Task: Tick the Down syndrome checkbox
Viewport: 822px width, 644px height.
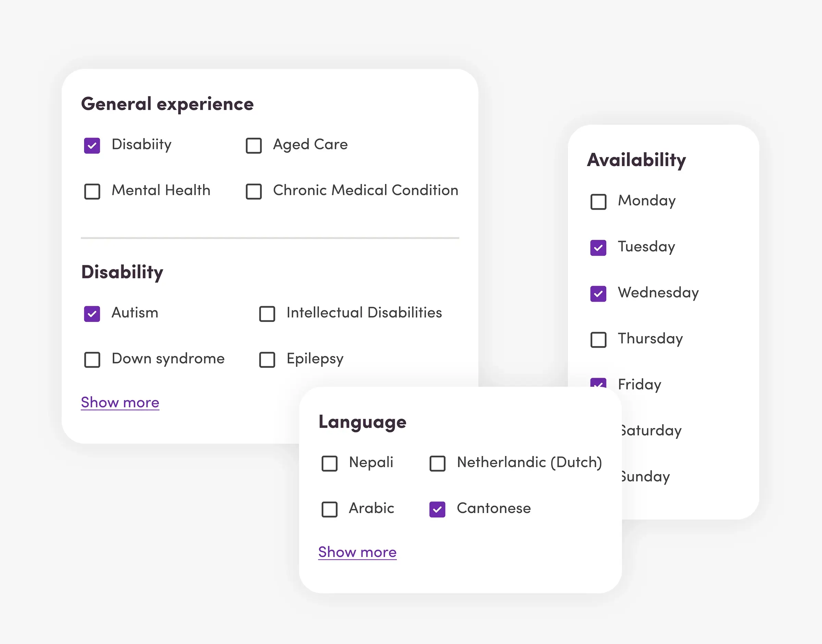Action: point(92,360)
